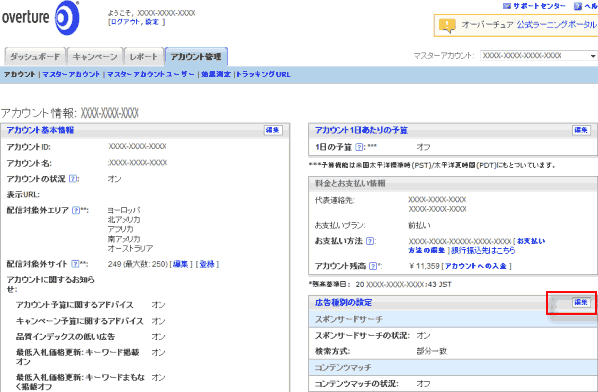Screen dimensions: 598x392
Task: Click the 部分一致 search method value
Action: click(431, 351)
